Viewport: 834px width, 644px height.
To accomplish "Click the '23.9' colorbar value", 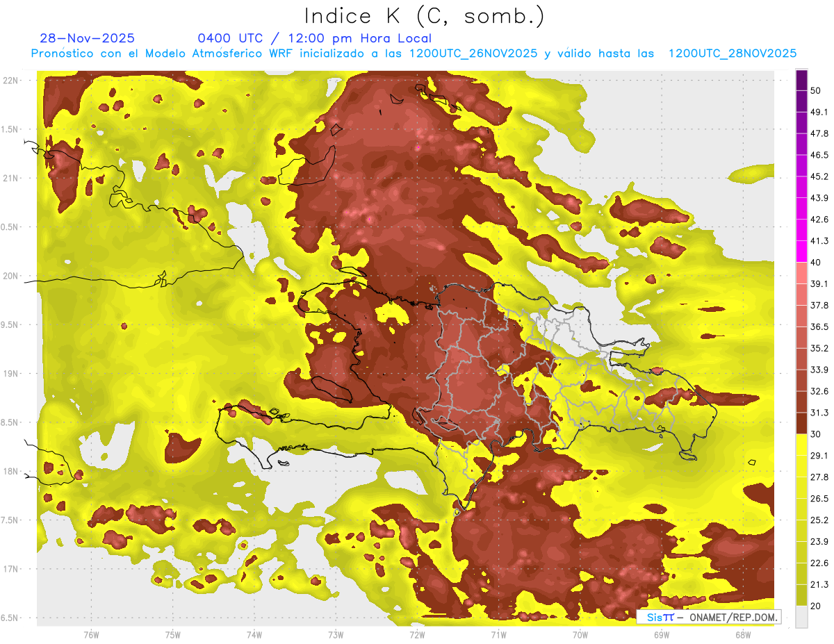I will [819, 541].
